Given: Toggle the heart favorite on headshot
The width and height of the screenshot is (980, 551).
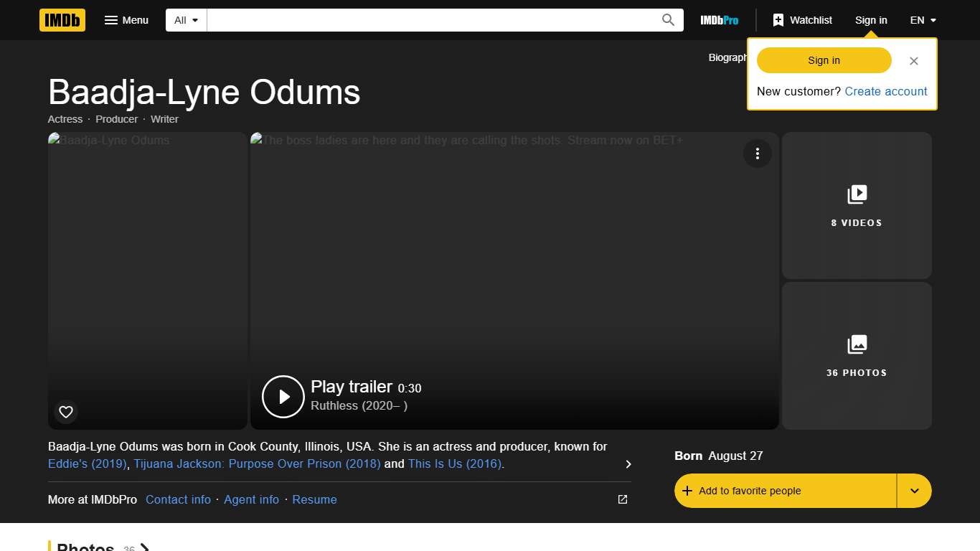Looking at the screenshot, I should [66, 412].
